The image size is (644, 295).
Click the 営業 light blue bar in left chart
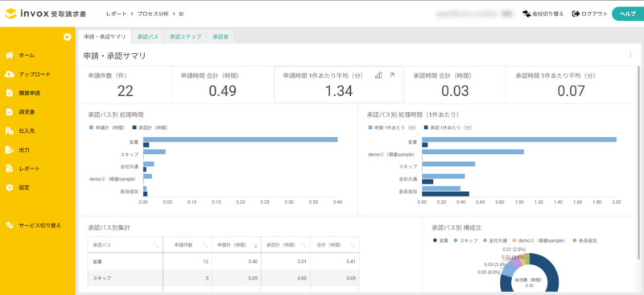coord(240,139)
